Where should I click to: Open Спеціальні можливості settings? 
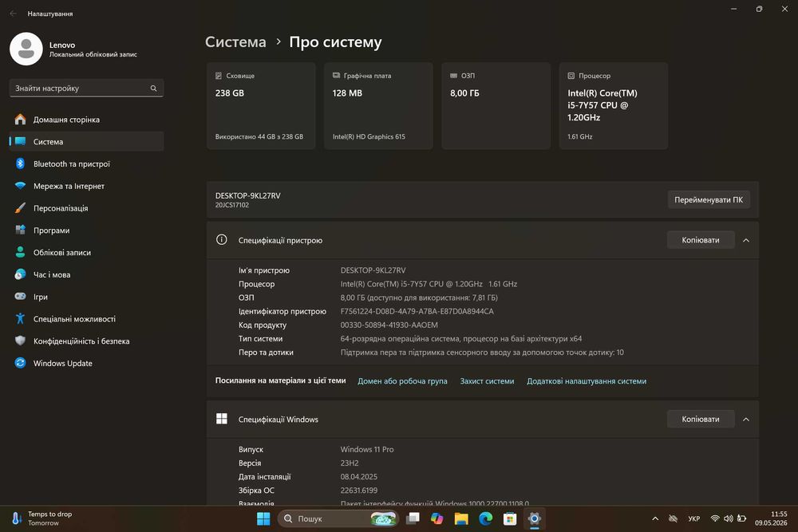click(x=86, y=319)
